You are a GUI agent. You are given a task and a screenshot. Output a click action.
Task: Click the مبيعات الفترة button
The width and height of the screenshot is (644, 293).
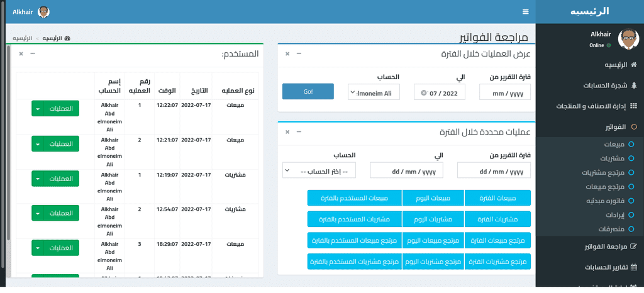(x=497, y=198)
